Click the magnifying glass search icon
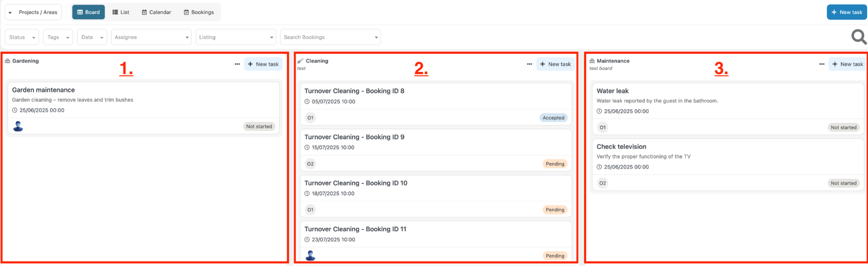The width and height of the screenshot is (868, 266). click(858, 37)
